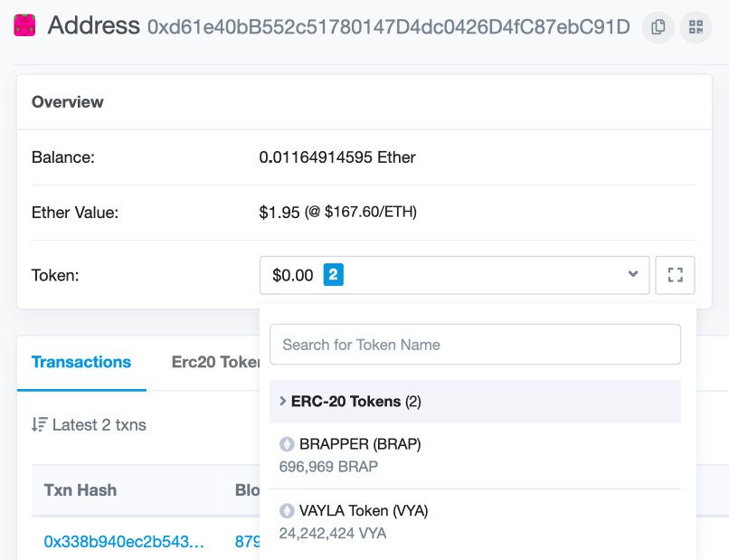Click the pink address identicon
Viewport: 729px width, 560px height.
click(25, 26)
